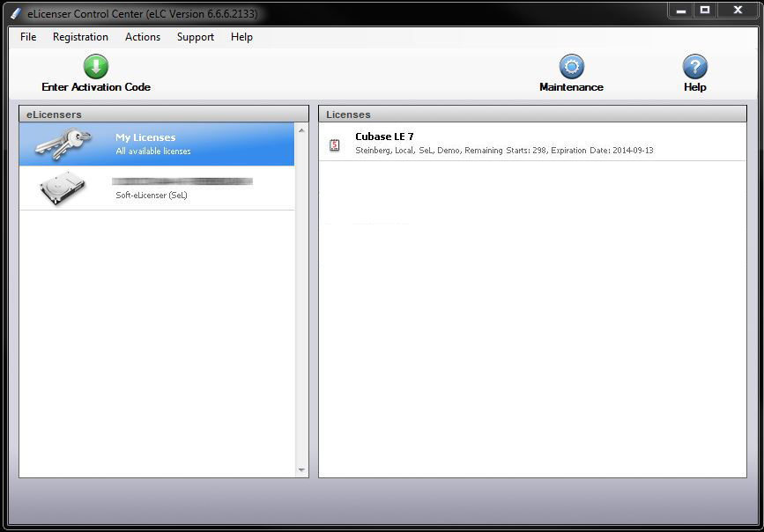Open the Registration menu
Image resolution: width=764 pixels, height=532 pixels.
[x=80, y=37]
